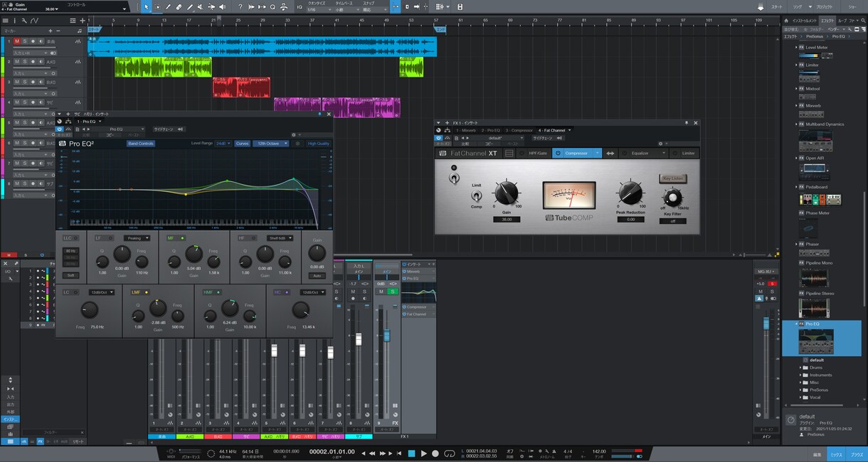Click the IQ input quantize icon

point(299,6)
